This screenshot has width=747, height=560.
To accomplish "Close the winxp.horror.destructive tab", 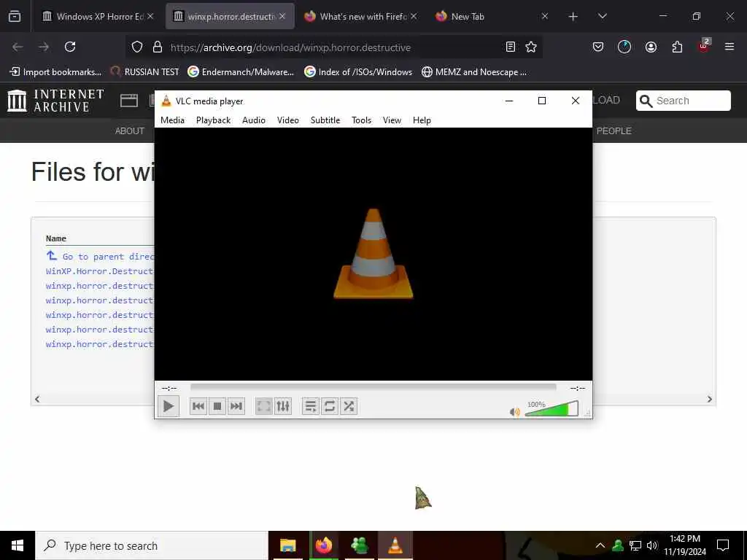I will click(282, 16).
